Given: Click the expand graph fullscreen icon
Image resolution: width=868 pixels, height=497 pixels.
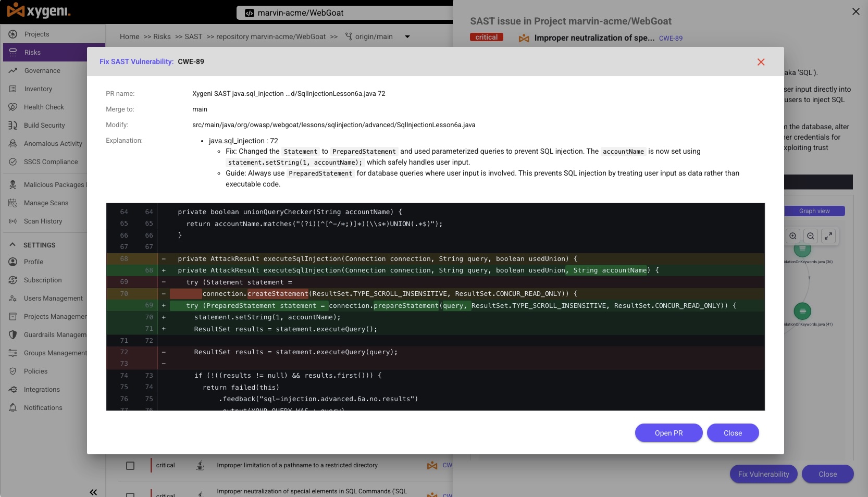Looking at the screenshot, I should coord(828,236).
